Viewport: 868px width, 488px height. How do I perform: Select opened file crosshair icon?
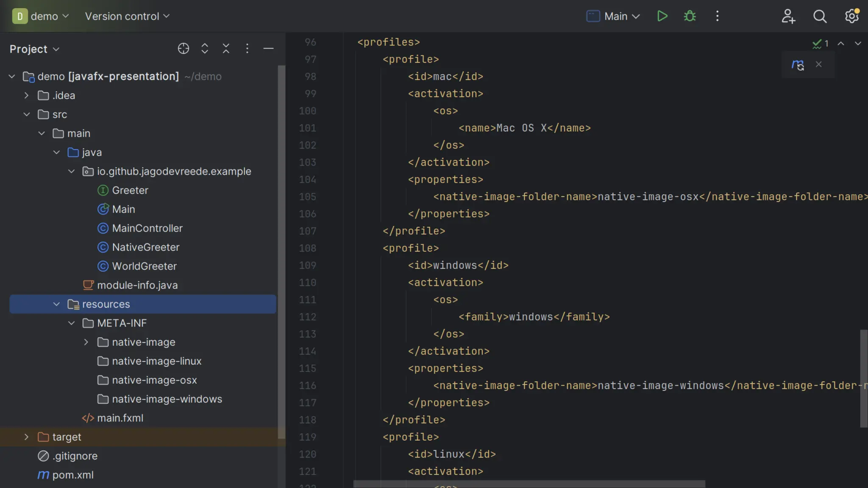pyautogui.click(x=183, y=49)
